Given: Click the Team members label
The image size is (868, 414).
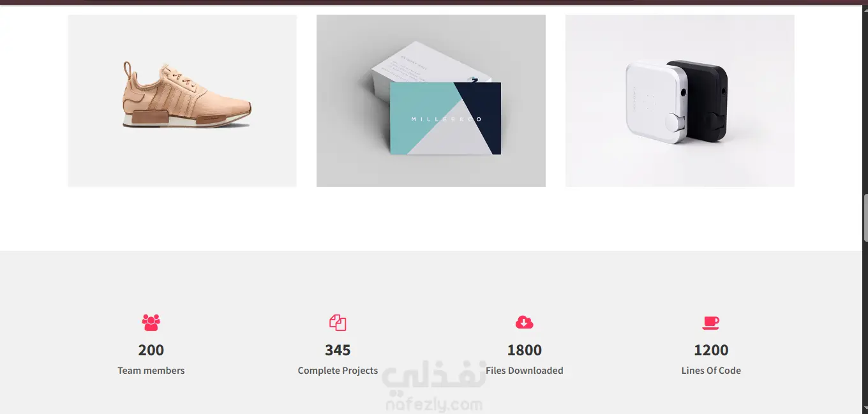Looking at the screenshot, I should 151,371.
